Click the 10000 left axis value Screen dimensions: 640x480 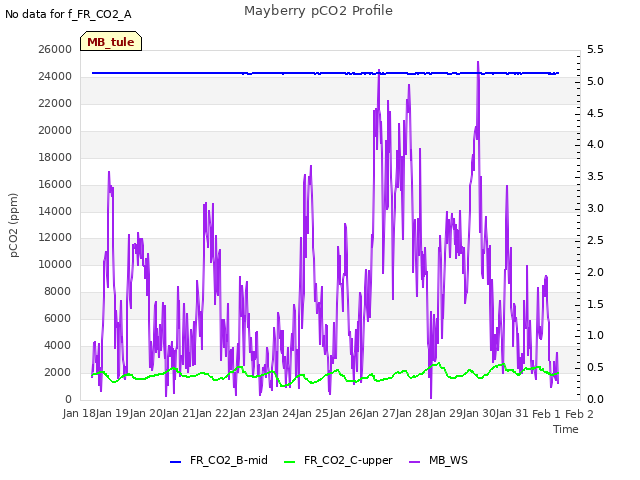click(x=55, y=264)
